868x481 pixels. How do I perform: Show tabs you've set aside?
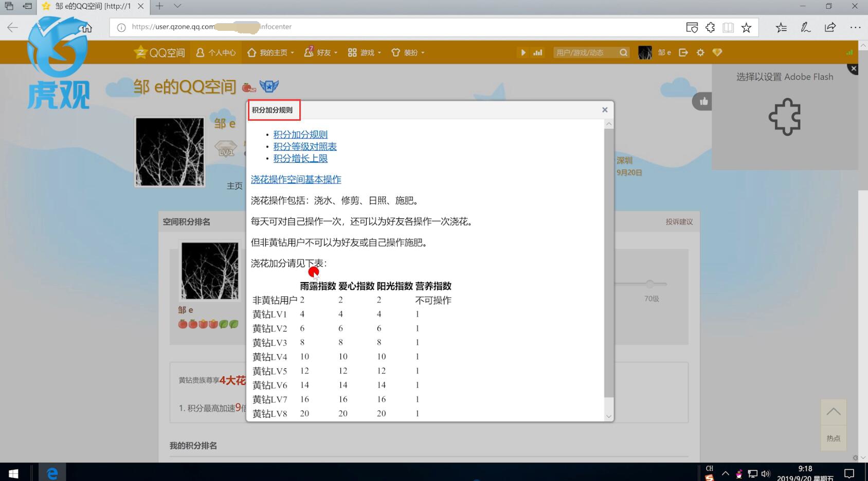(9, 6)
